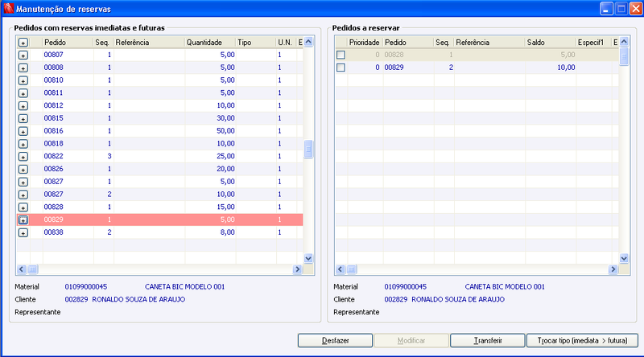
Task: Click Saldo column header
Action: [551, 43]
